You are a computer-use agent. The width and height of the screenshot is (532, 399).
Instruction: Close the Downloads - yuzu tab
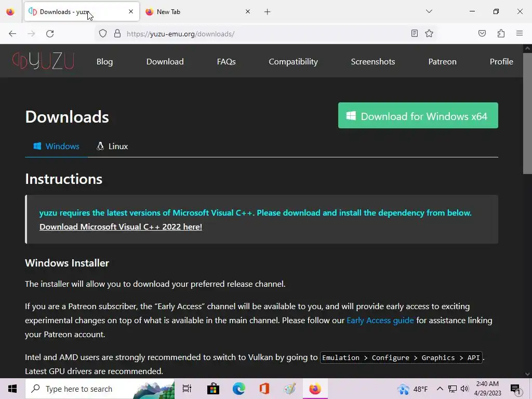[x=131, y=11]
